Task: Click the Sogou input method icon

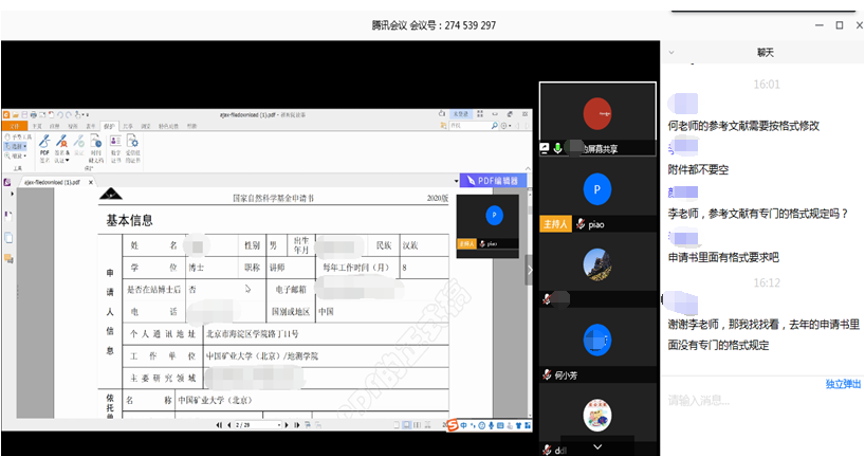Action: click(452, 425)
